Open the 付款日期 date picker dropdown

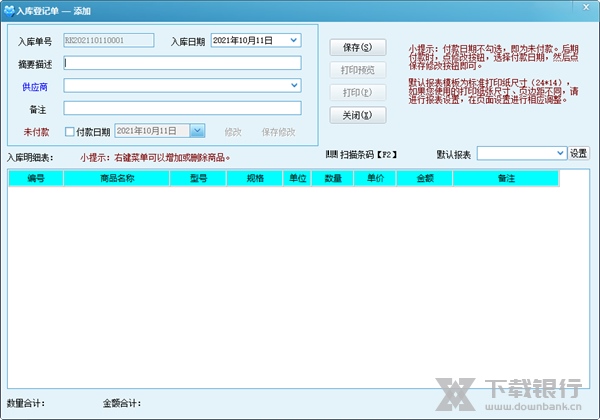[x=197, y=131]
